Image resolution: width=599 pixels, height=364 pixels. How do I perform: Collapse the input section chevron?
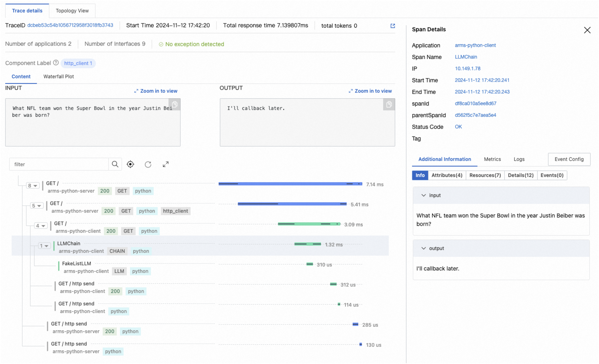(423, 195)
